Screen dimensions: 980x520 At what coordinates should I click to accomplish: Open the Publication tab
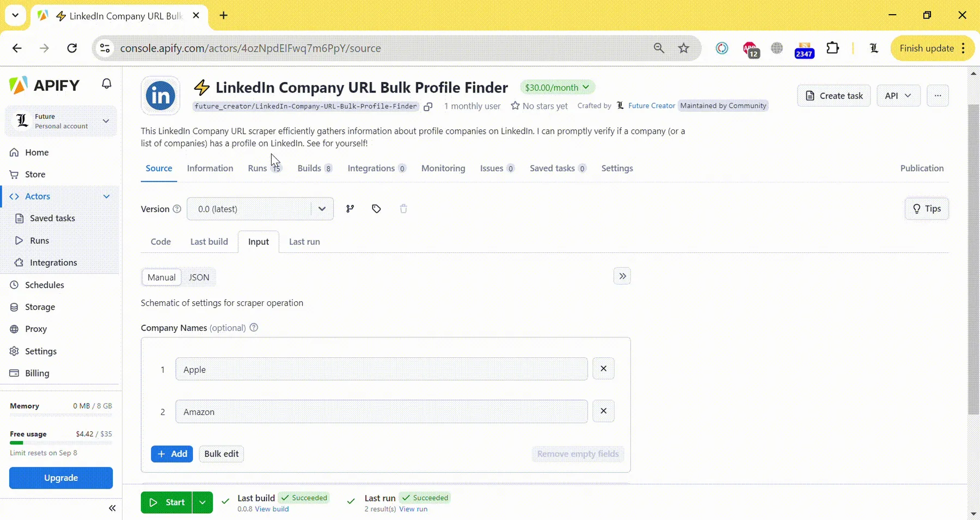[x=922, y=169]
